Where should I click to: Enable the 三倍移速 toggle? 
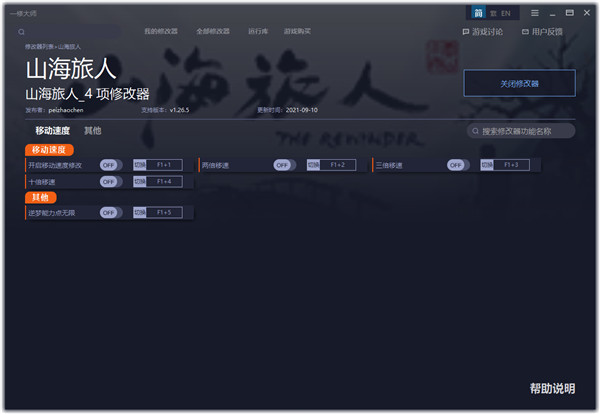[x=458, y=165]
